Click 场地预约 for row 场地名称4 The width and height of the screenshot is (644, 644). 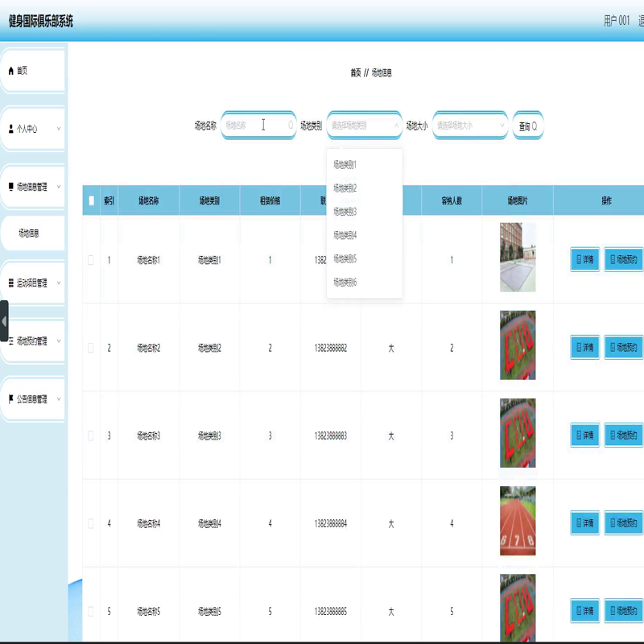click(x=623, y=522)
